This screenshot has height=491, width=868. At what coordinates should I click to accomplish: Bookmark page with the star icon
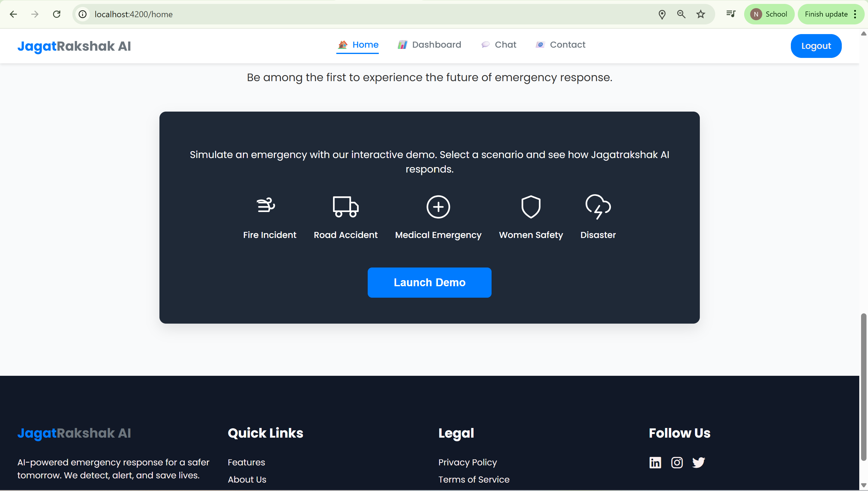click(x=700, y=14)
